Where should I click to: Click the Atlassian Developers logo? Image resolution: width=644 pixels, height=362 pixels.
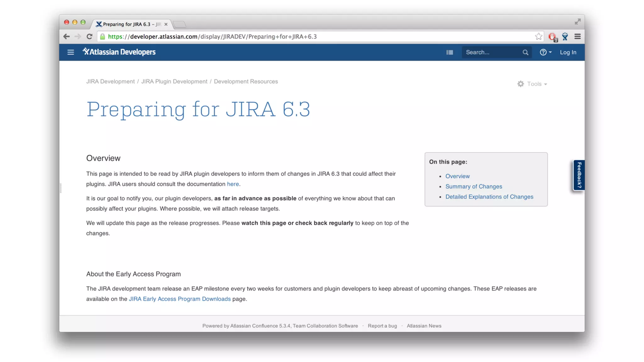pyautogui.click(x=119, y=52)
